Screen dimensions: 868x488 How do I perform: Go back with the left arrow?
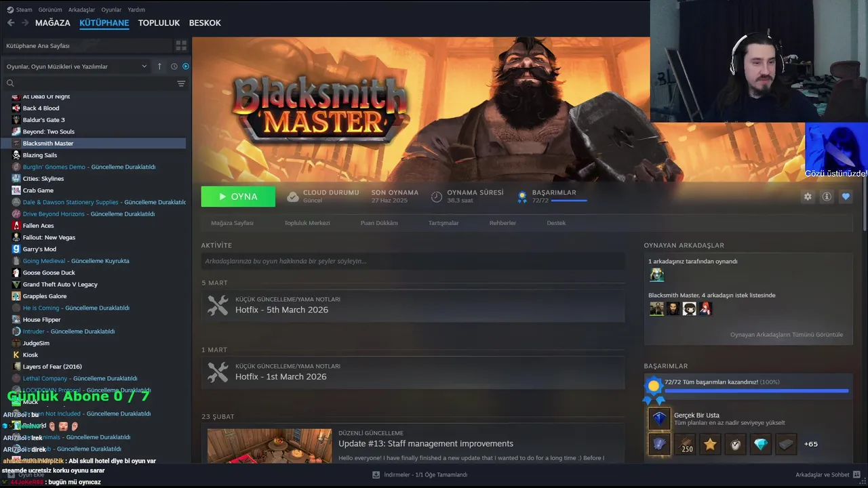click(10, 22)
